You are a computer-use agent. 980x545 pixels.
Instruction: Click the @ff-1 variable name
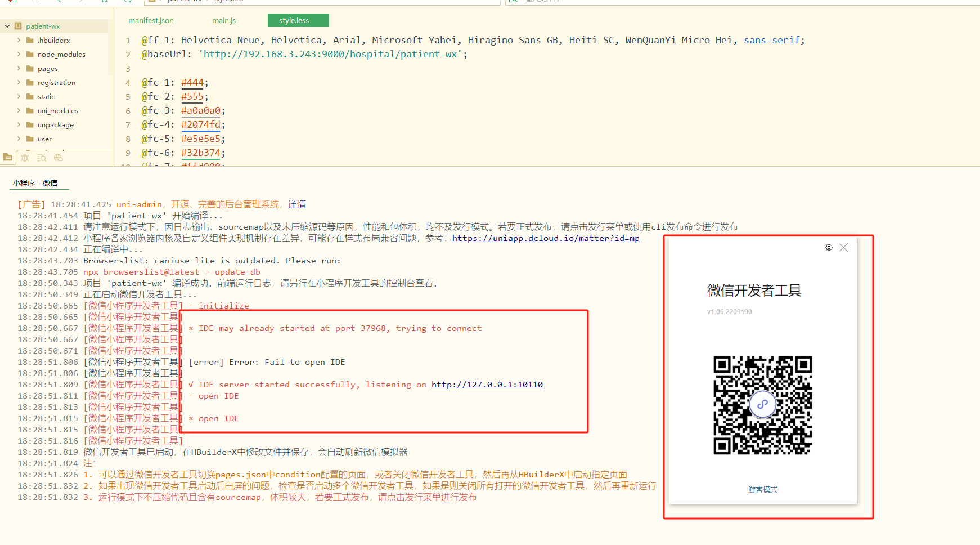[155, 40]
